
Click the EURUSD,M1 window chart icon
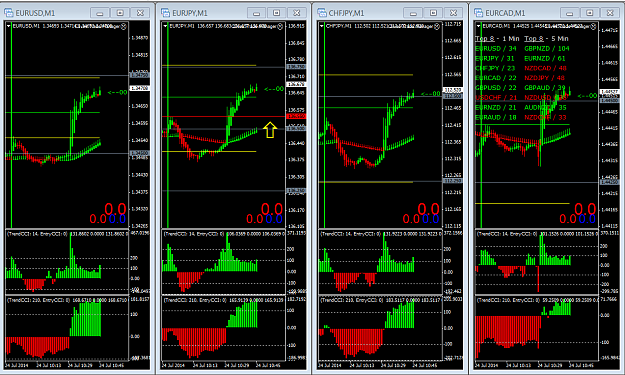pyautogui.click(x=8, y=13)
